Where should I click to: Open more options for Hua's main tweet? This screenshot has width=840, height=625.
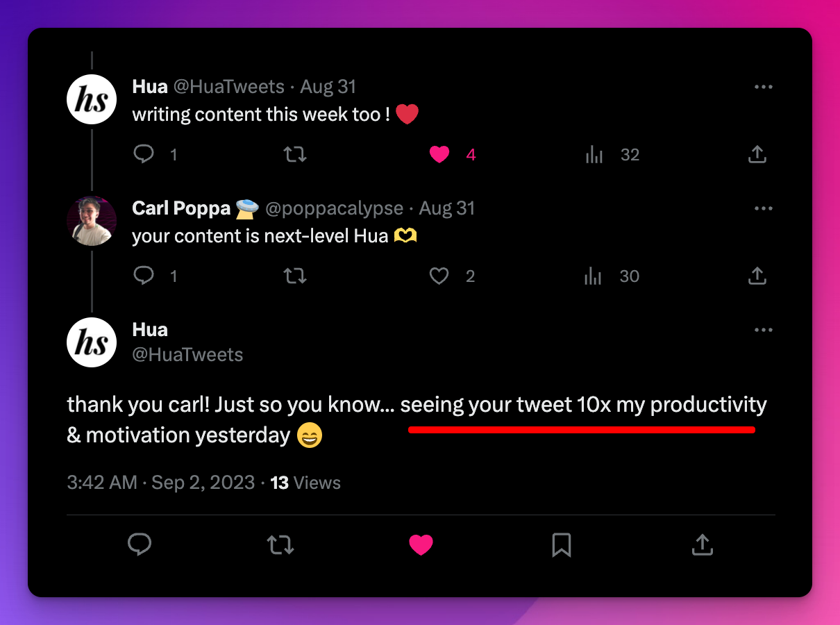pyautogui.click(x=763, y=331)
